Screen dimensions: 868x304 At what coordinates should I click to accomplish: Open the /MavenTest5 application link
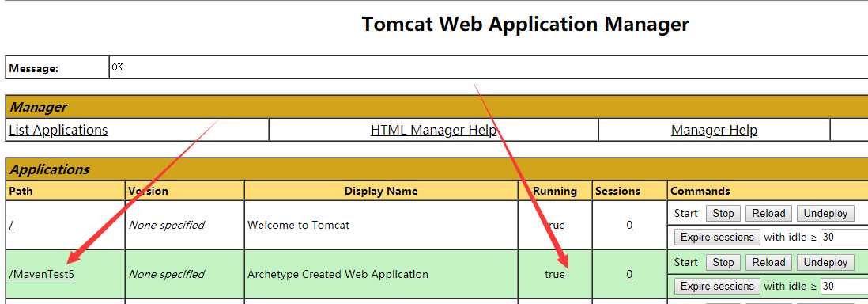(x=42, y=274)
